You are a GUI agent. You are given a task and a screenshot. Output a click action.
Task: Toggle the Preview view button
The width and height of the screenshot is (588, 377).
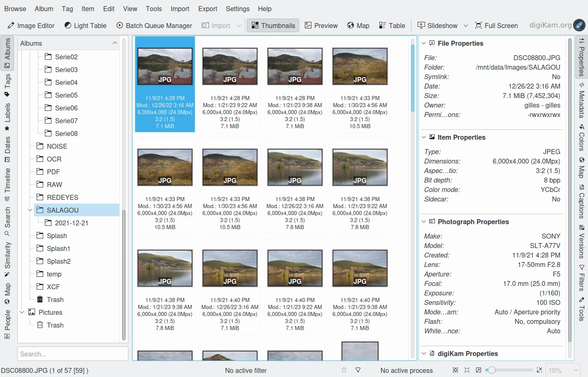(321, 26)
